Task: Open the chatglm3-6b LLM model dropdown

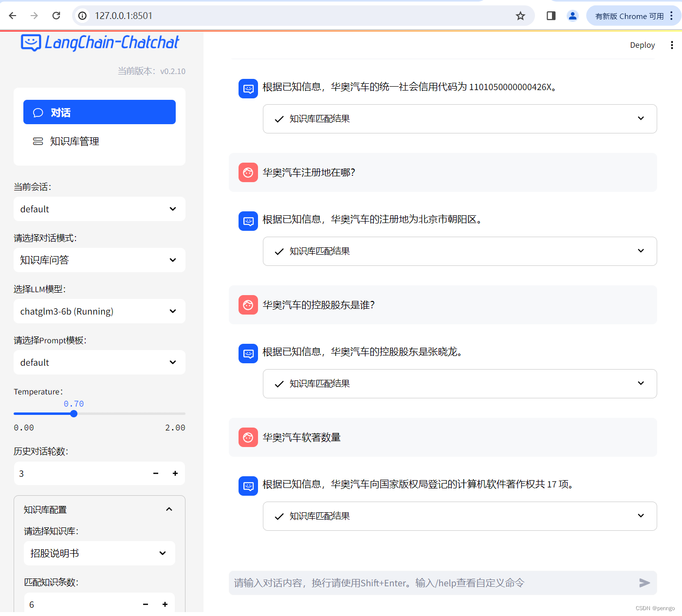Action: tap(99, 311)
